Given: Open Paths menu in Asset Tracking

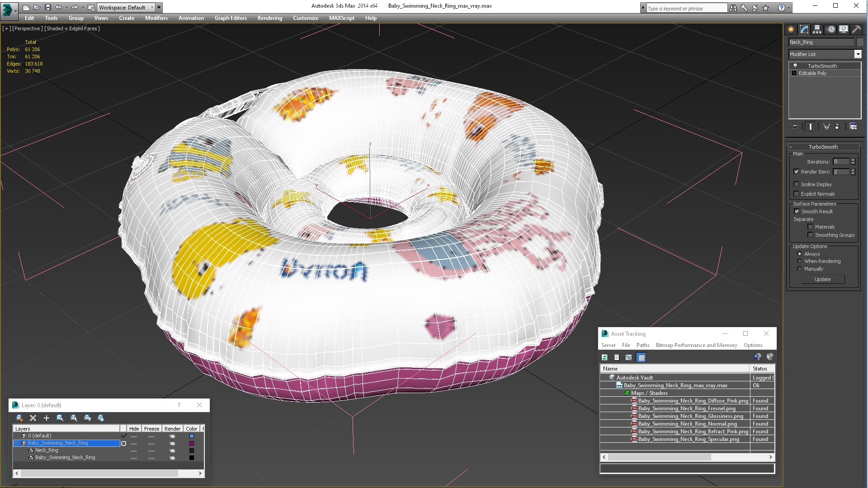Looking at the screenshot, I should [x=643, y=345].
